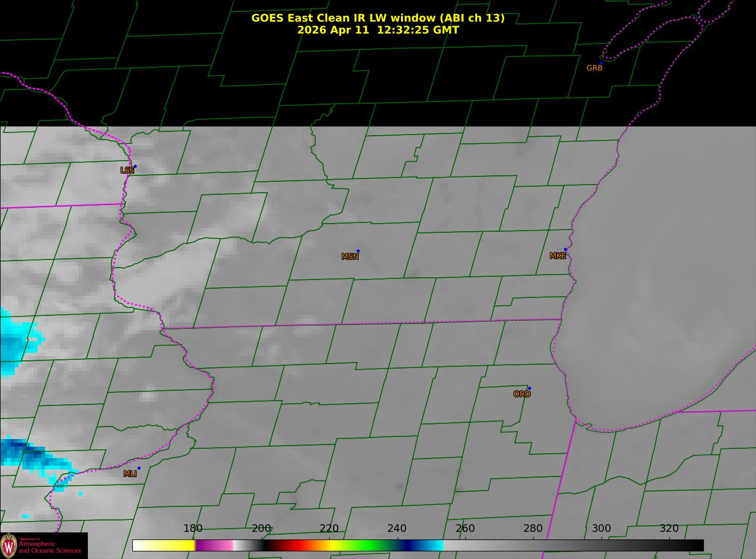Viewport: 756px width, 559px height.
Task: Click the GRB station label
Action: coord(594,68)
